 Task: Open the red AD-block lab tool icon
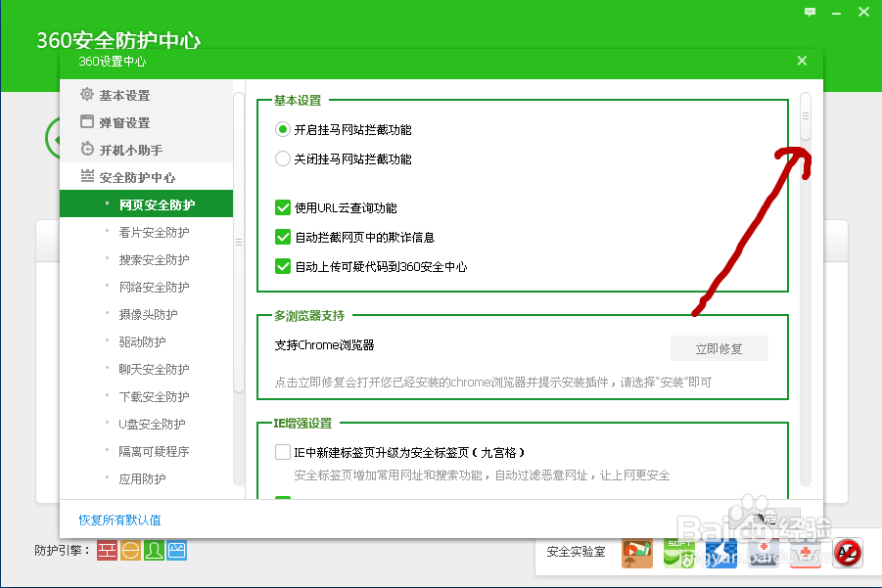(848, 553)
